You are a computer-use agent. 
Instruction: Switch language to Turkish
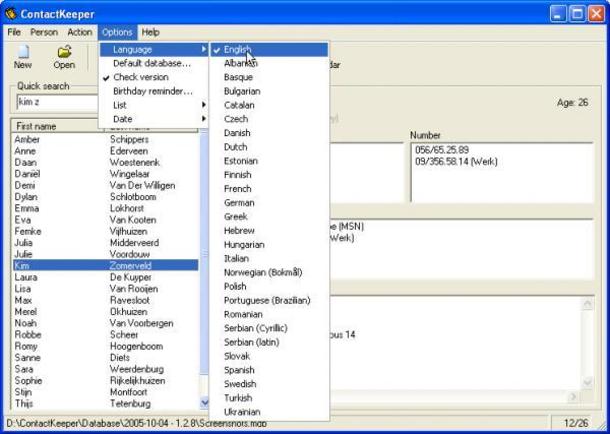coord(269,398)
